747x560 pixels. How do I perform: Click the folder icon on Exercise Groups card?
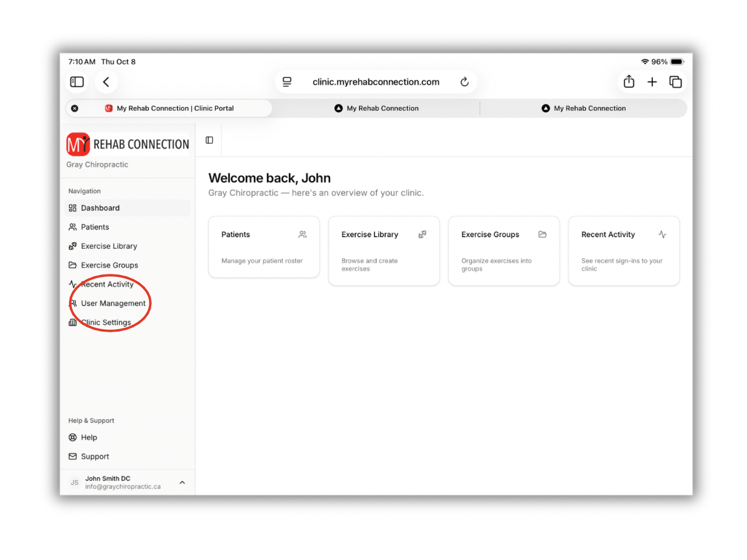[x=542, y=235]
